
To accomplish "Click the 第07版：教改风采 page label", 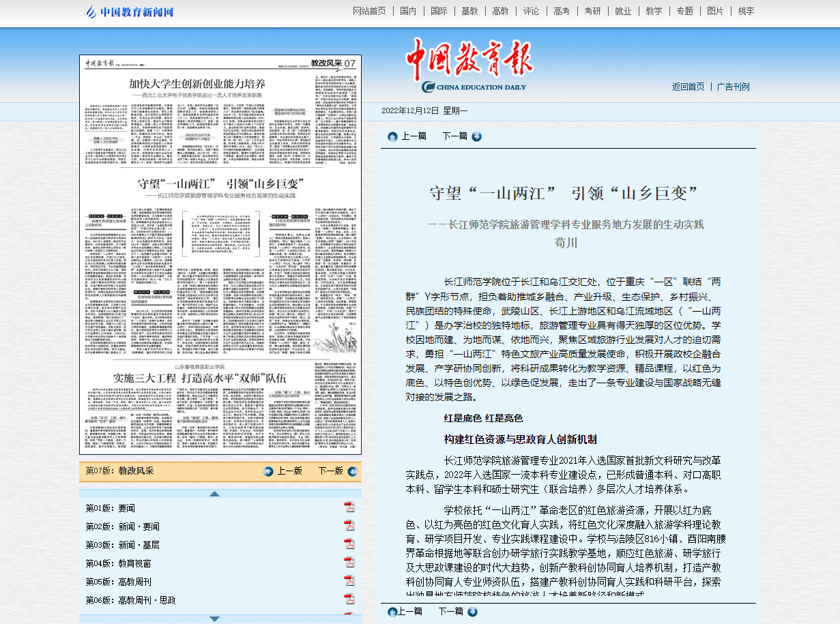I will pos(119,471).
